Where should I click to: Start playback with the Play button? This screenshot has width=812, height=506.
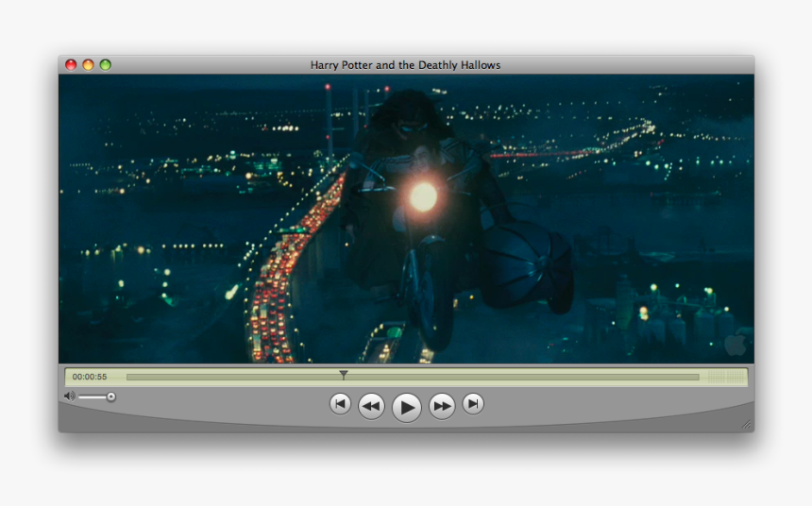click(407, 407)
